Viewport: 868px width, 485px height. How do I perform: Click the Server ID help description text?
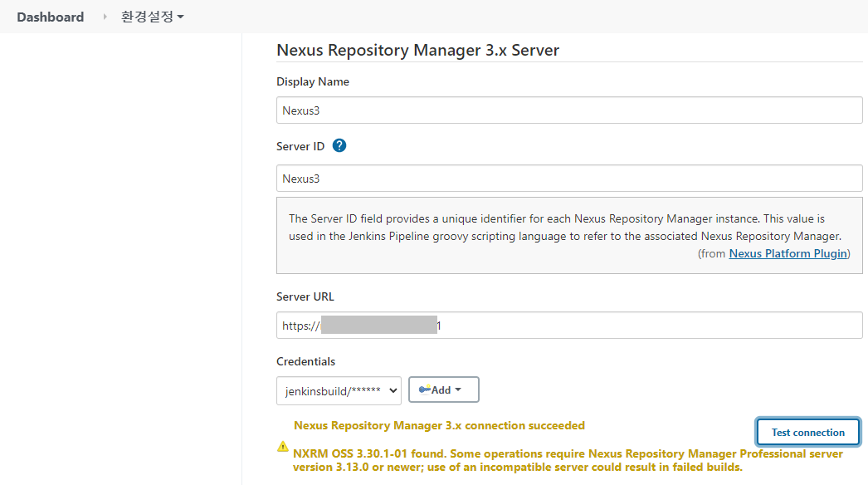[565, 228]
